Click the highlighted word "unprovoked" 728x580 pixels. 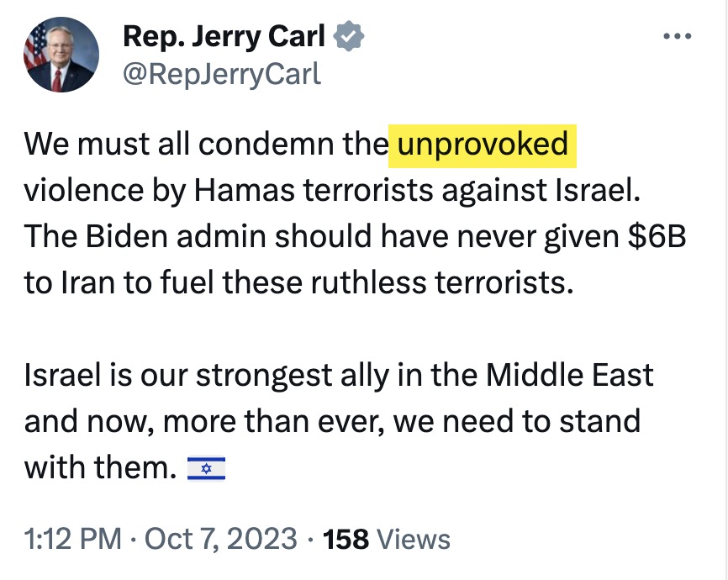(483, 144)
